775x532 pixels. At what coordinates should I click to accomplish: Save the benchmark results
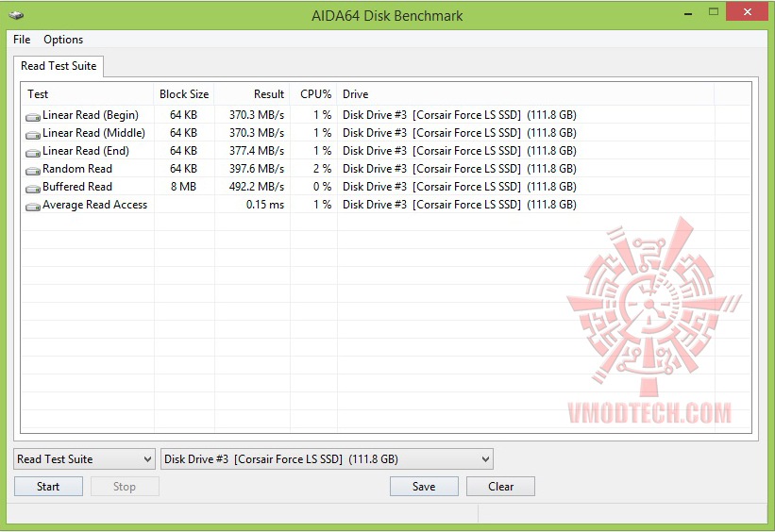click(x=424, y=487)
